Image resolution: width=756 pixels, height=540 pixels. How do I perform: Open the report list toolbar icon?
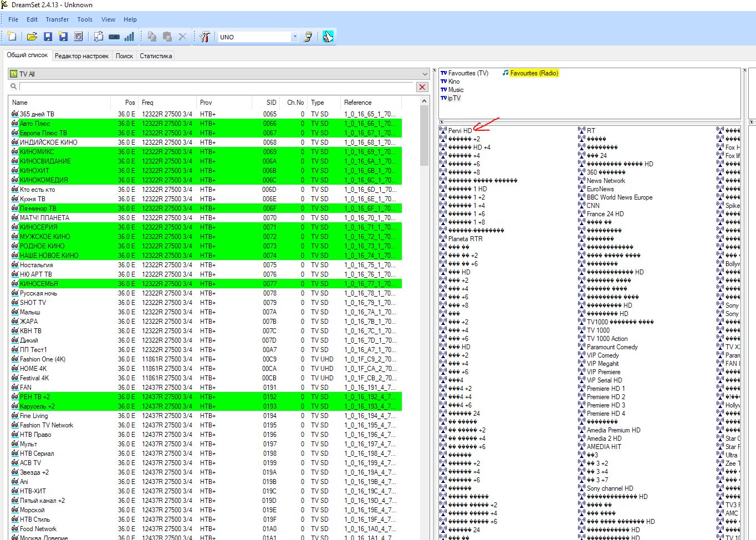[79, 37]
